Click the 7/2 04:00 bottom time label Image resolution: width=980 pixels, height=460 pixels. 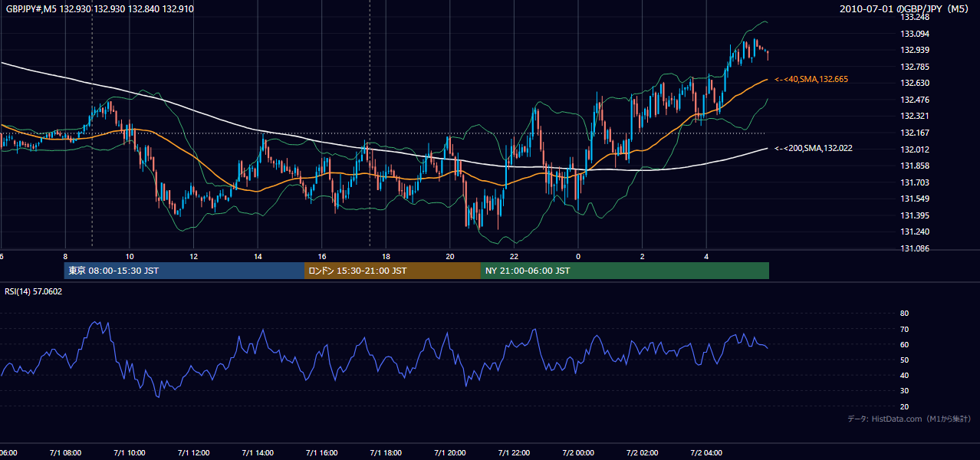(706, 453)
